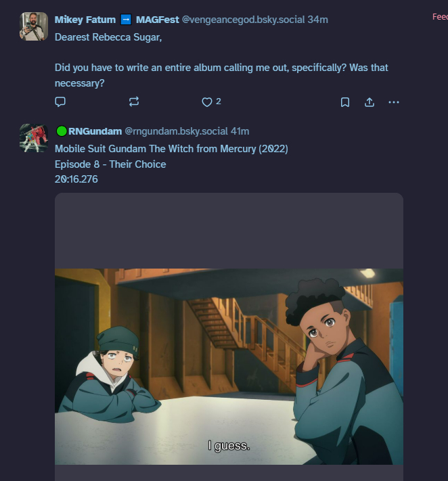Enlarge the Witch from Mercury screenshot image

coord(229,367)
